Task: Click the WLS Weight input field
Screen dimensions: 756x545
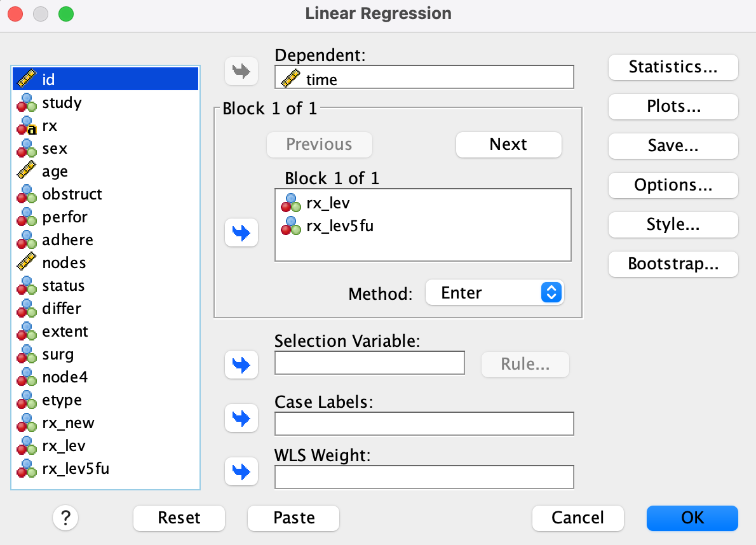Action: [x=424, y=477]
